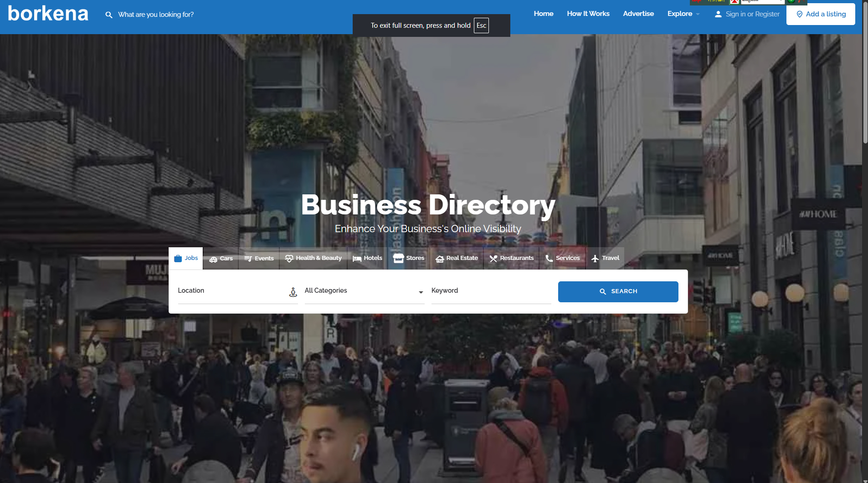
Task: Click the Sign in or Register link
Action: point(752,14)
